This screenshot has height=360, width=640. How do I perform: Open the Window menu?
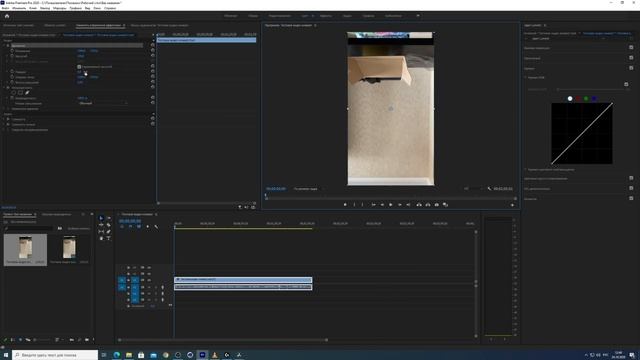coord(97,8)
